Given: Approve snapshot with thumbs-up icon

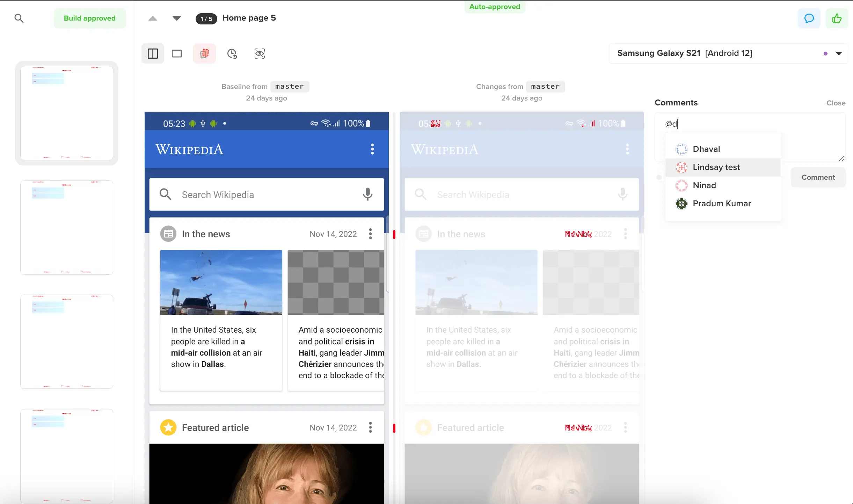Looking at the screenshot, I should coord(837,18).
